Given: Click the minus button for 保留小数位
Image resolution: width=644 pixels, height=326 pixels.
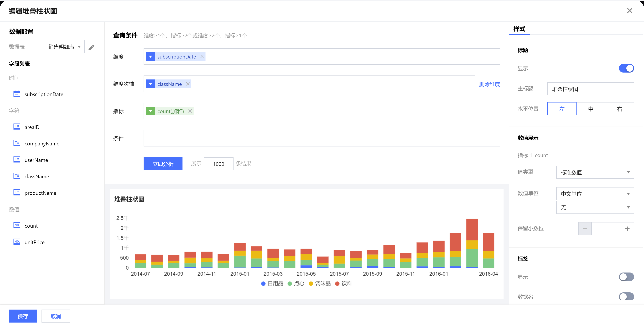Looking at the screenshot, I should click(x=585, y=229).
